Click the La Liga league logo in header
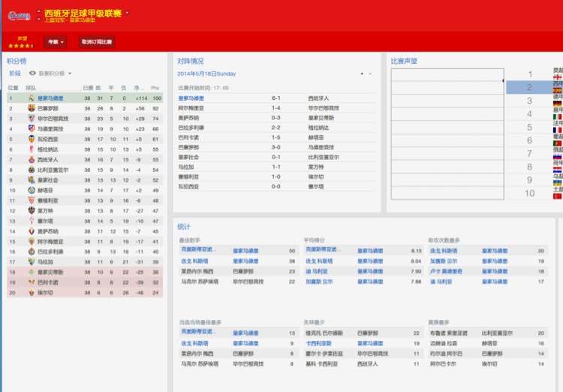The height and width of the screenshot is (392, 563). coord(19,16)
